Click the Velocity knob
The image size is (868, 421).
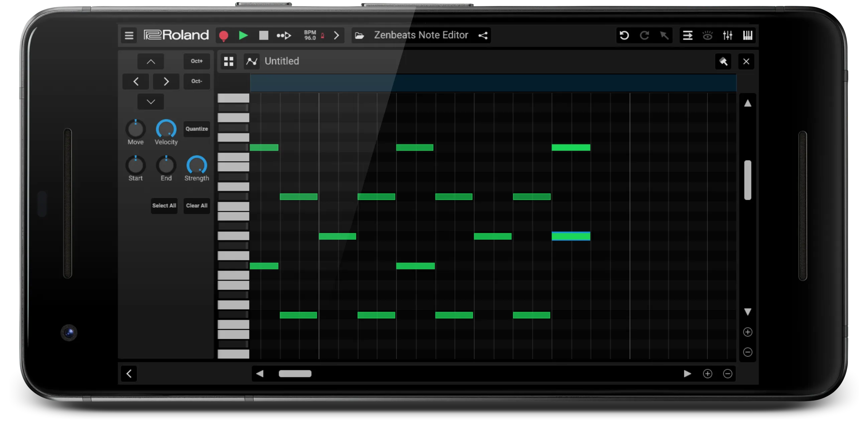pyautogui.click(x=166, y=129)
